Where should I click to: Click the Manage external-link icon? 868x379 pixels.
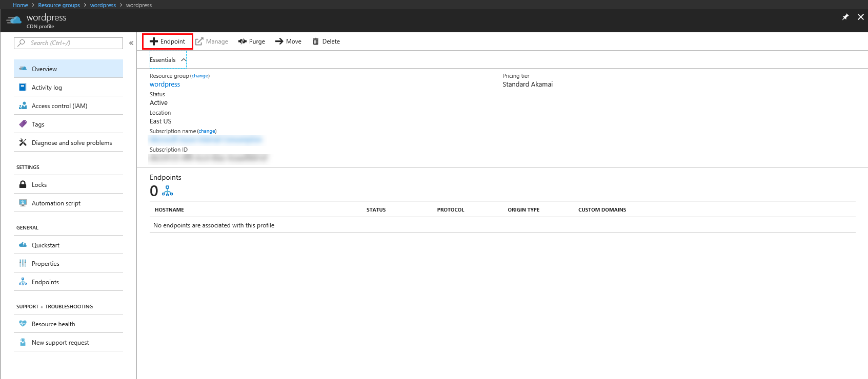coord(199,41)
